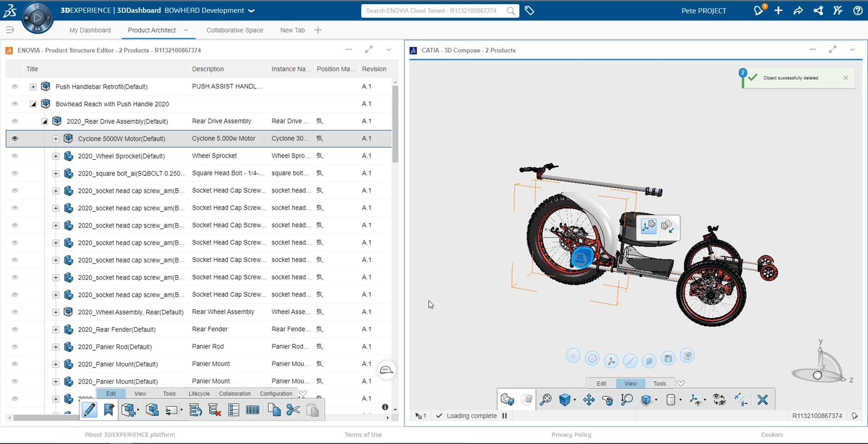Dismiss the Object successfully deleted notification
The height and width of the screenshot is (444, 868).
pos(845,78)
